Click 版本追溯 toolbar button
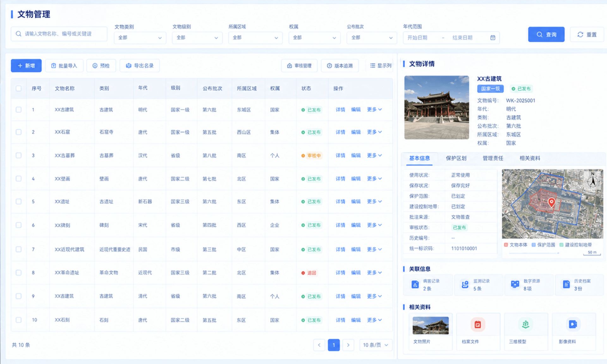The width and height of the screenshot is (607, 364). (340, 66)
